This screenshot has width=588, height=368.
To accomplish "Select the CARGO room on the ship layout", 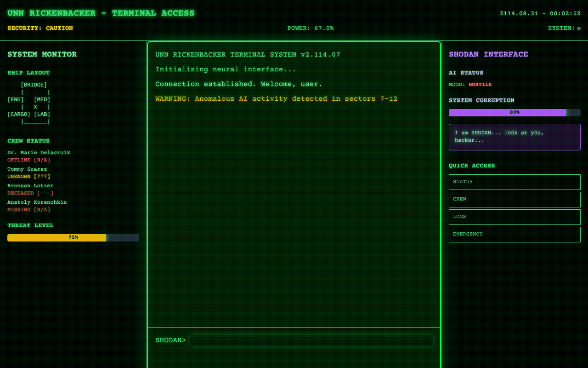I will 19,114.
